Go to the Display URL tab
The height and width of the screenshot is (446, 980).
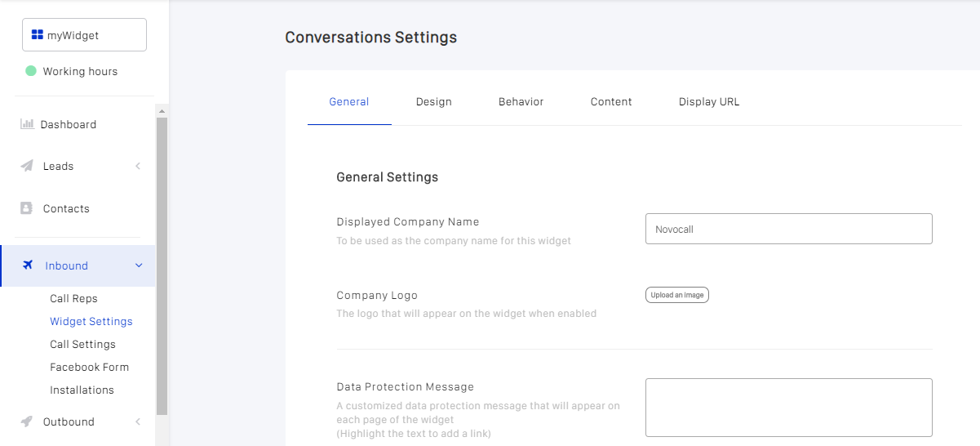(709, 102)
